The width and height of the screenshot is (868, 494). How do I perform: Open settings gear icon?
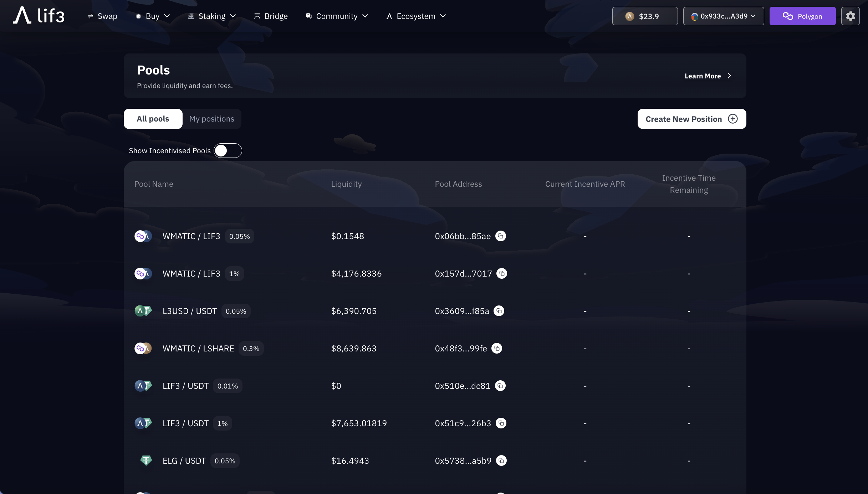850,16
